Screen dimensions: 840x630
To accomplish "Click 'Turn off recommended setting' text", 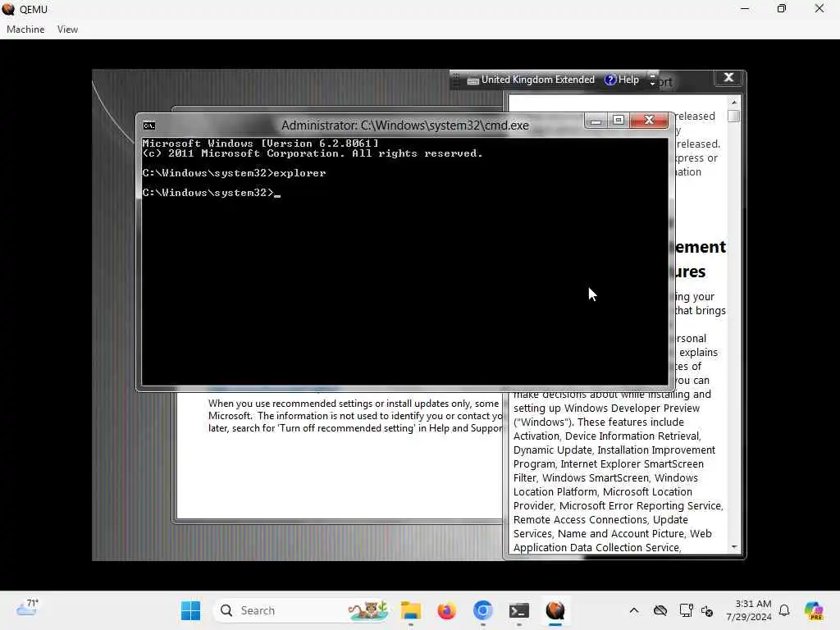I will [346, 428].
